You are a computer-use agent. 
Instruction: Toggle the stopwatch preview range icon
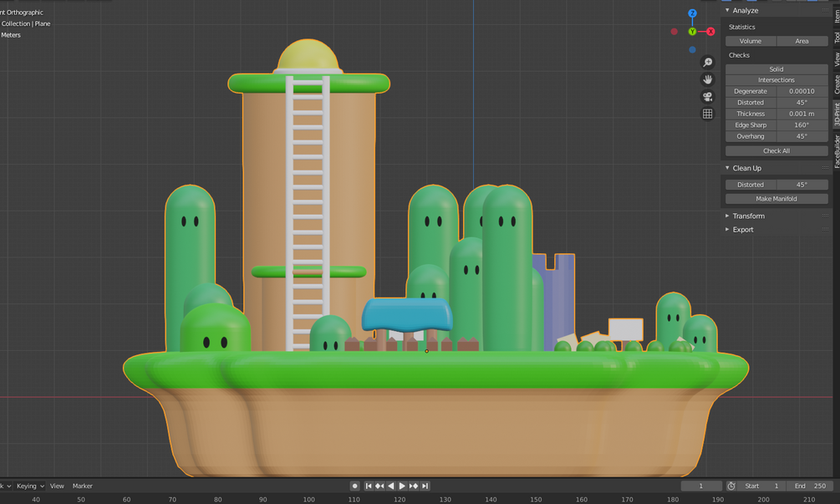[731, 486]
